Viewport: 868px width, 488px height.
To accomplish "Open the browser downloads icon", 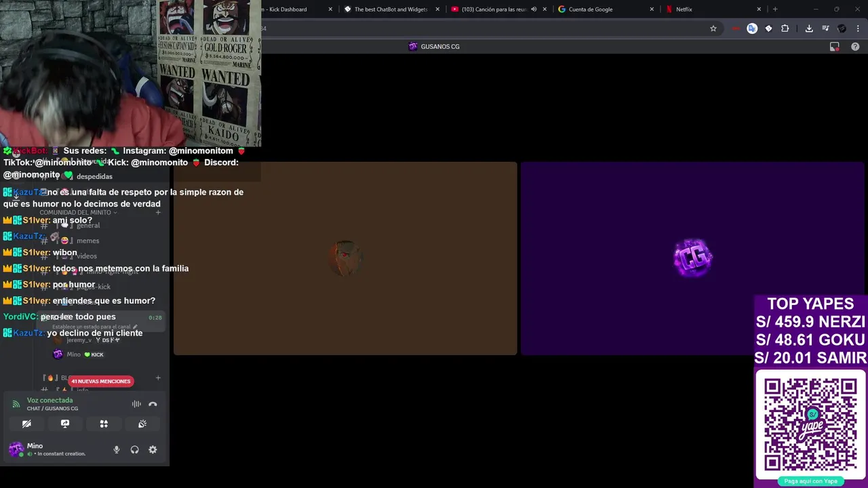I will coord(809,28).
